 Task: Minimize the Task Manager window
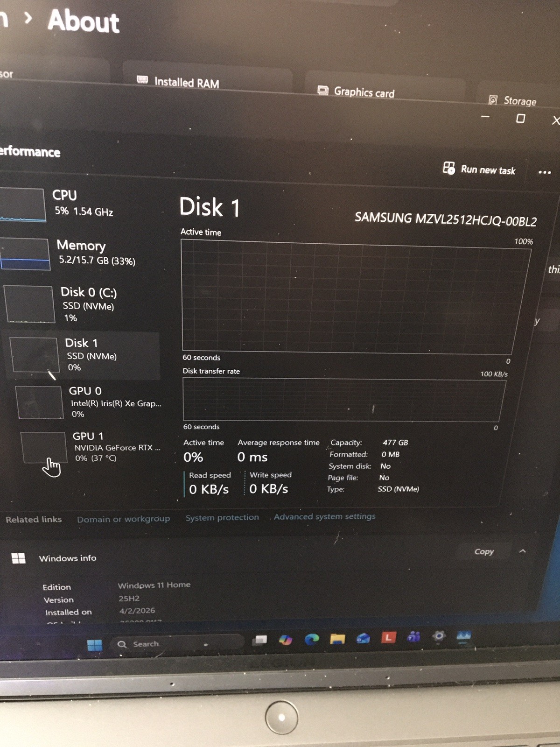485,116
